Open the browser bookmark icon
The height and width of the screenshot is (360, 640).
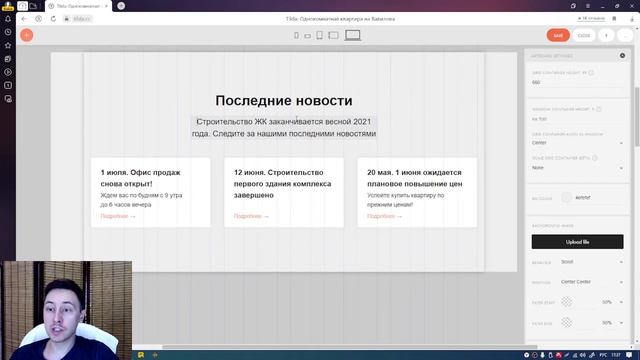point(614,19)
